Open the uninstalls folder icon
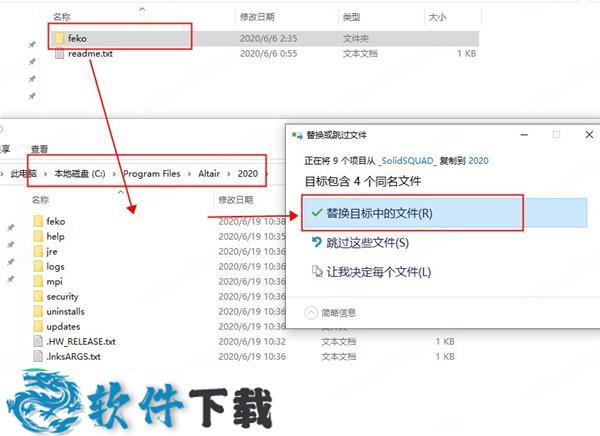 point(38,311)
